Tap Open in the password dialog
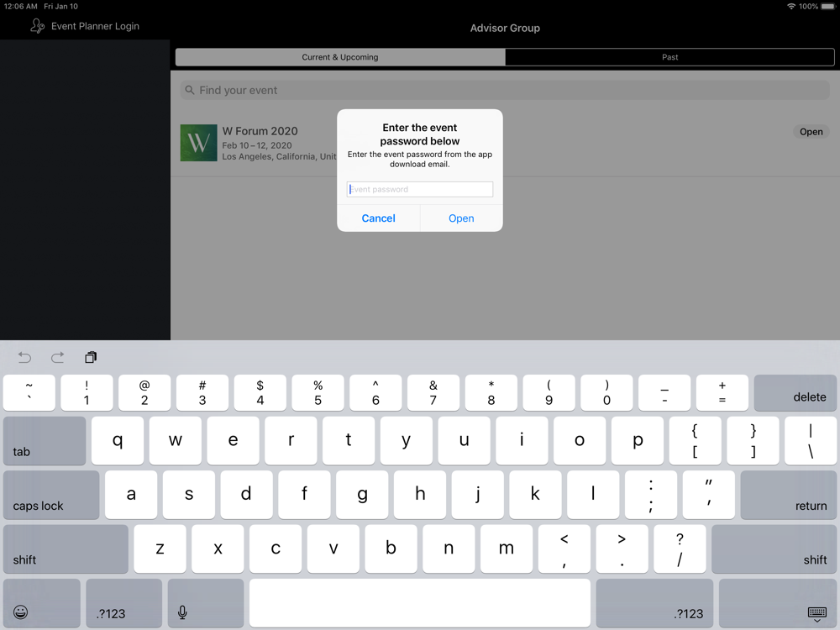The image size is (840, 630). coord(461,218)
